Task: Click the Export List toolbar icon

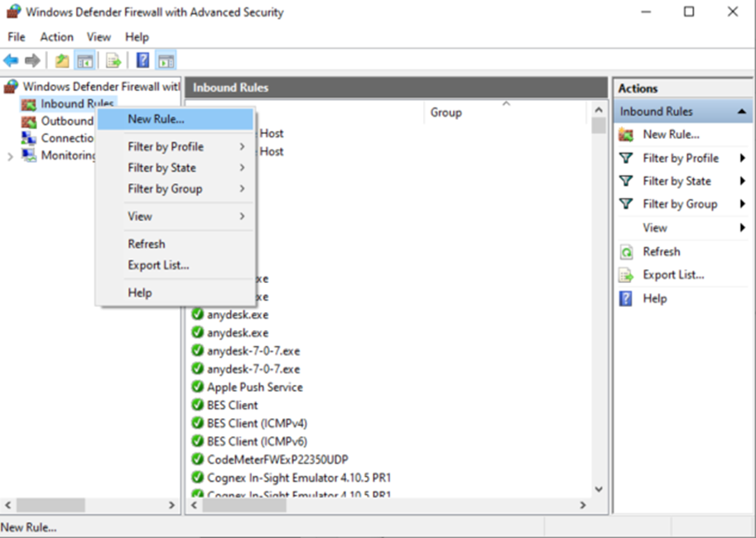Action: point(113,60)
